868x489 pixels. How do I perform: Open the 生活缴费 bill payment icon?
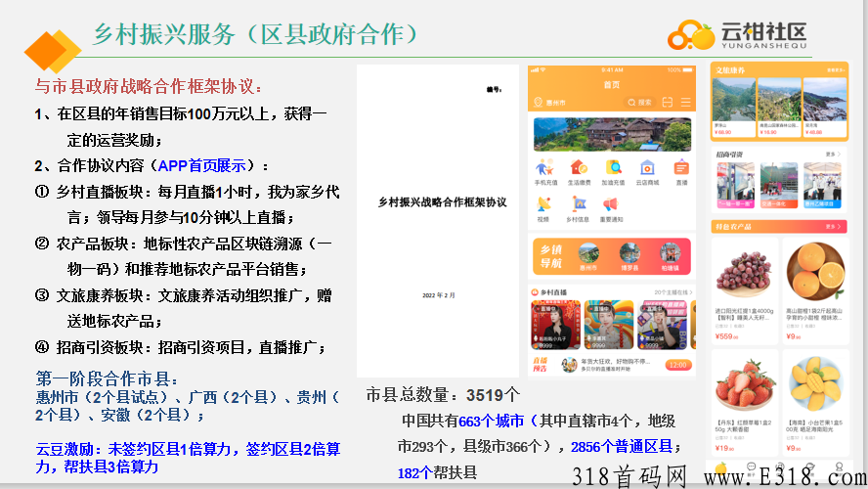click(579, 168)
